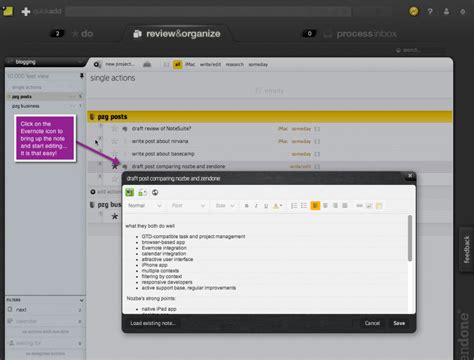Open the Size dropdown
Image resolution: width=474 pixels, height=360 pixels.
click(x=225, y=206)
